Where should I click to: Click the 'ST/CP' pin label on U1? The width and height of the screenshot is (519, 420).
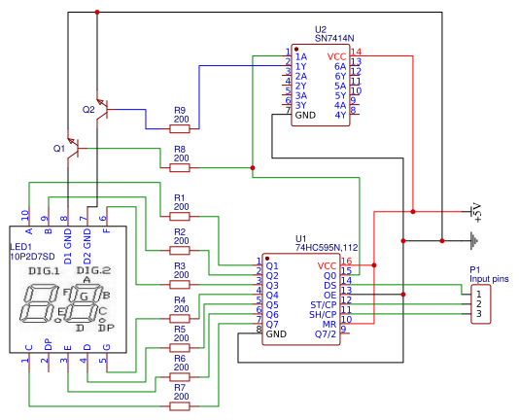click(323, 304)
